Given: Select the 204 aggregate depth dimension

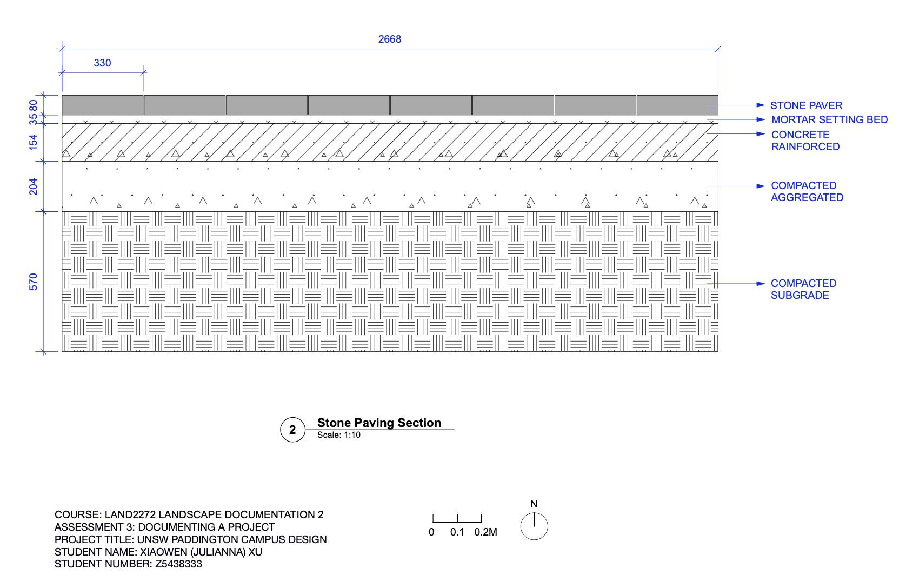Looking at the screenshot, I should tap(34, 186).
